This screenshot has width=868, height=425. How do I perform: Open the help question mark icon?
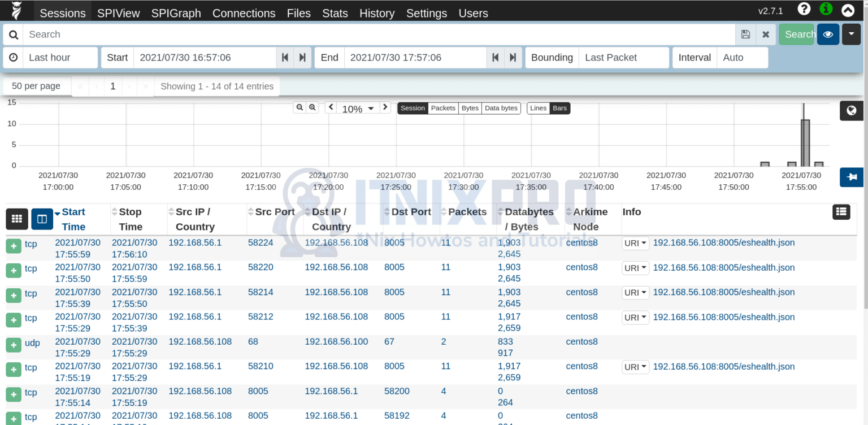point(804,9)
